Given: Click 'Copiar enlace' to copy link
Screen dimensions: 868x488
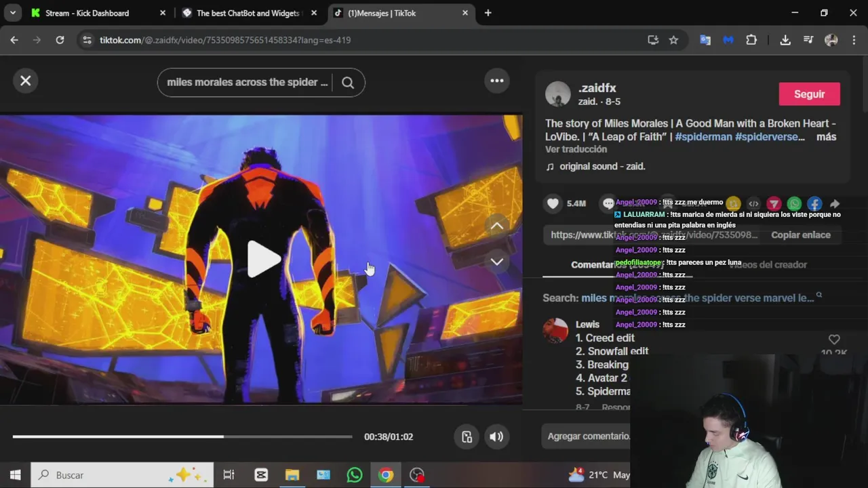Looking at the screenshot, I should [x=800, y=235].
